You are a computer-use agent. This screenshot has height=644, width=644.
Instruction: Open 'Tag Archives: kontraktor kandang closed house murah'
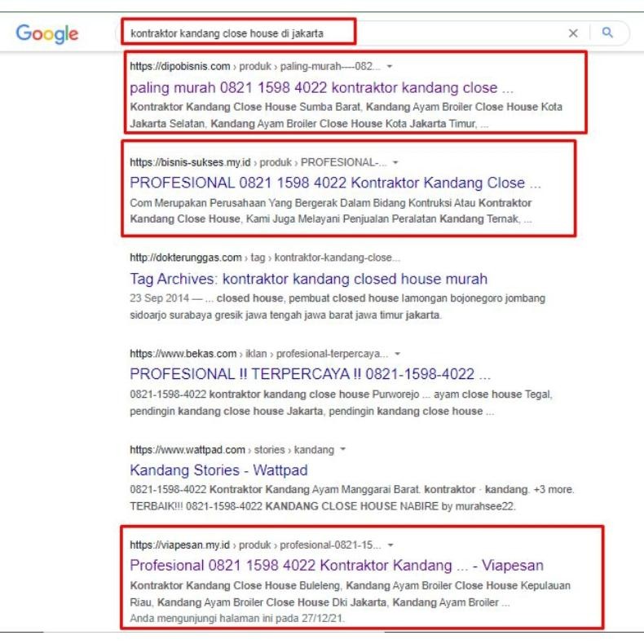click(308, 279)
